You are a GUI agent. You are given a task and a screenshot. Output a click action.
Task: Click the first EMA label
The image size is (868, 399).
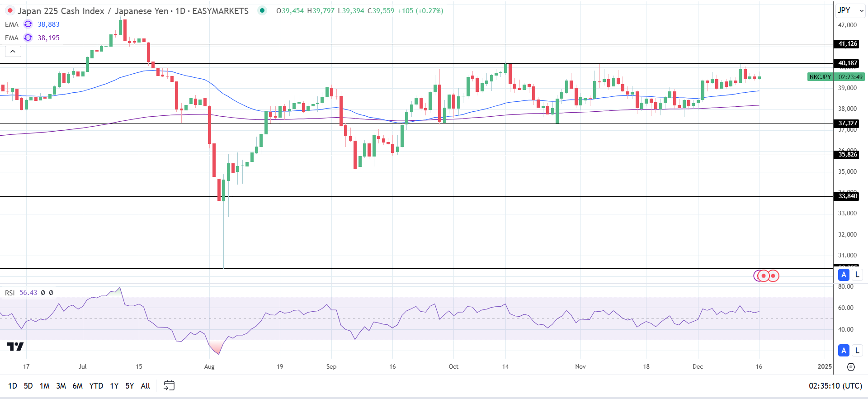tap(12, 24)
